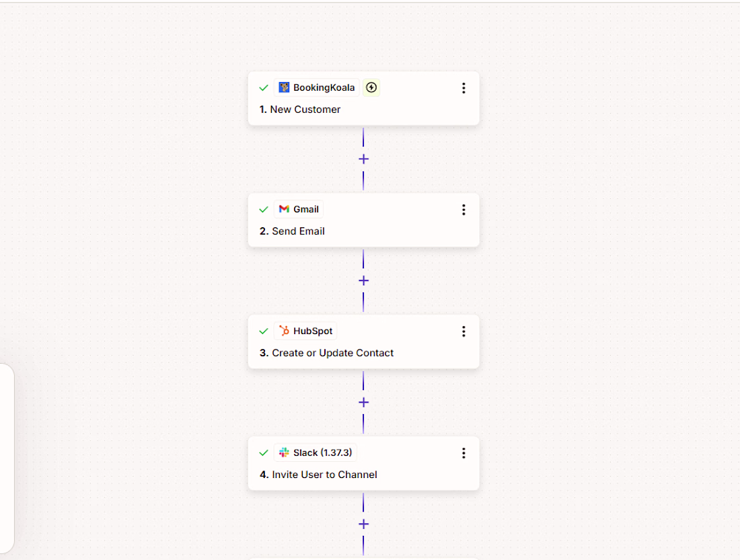Click green checkmark on BookingKoala step
Screen dimensions: 740x560
point(264,88)
